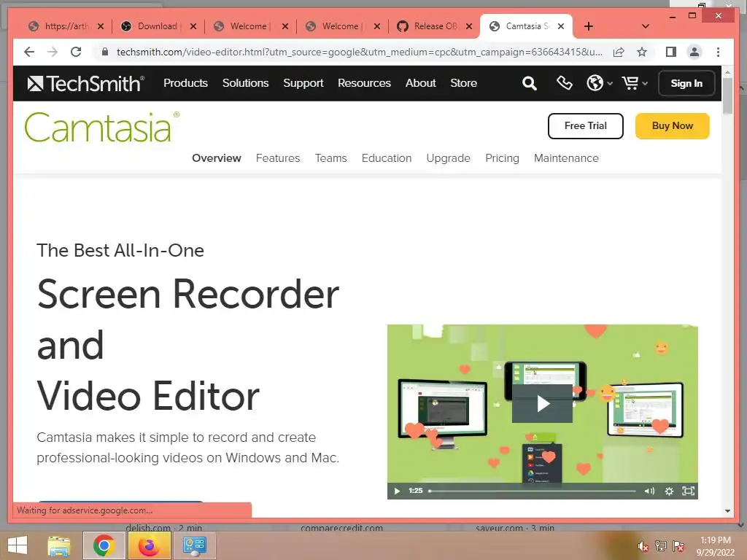This screenshot has width=747, height=560.
Task: Click the Action Center flag icon
Action: (x=678, y=546)
